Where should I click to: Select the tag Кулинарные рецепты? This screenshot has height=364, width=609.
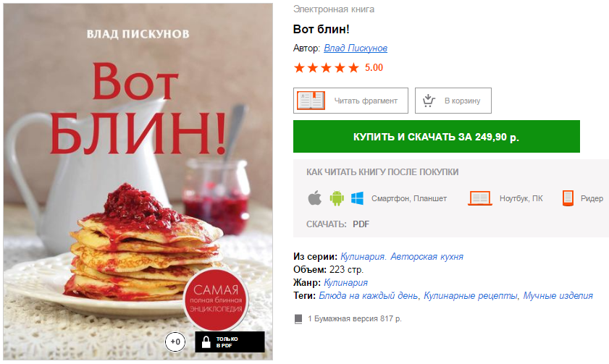tap(471, 296)
